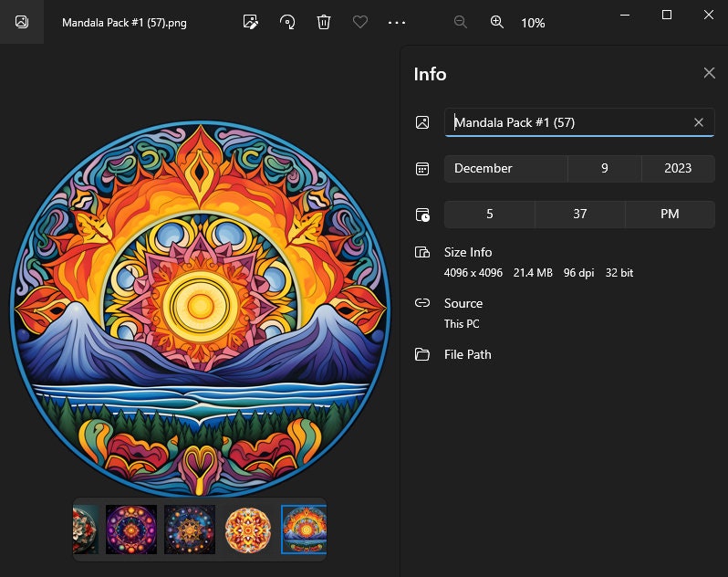Click the Mandala Pack #1 (57).png title
Screen dimensions: 728x577
click(x=124, y=23)
